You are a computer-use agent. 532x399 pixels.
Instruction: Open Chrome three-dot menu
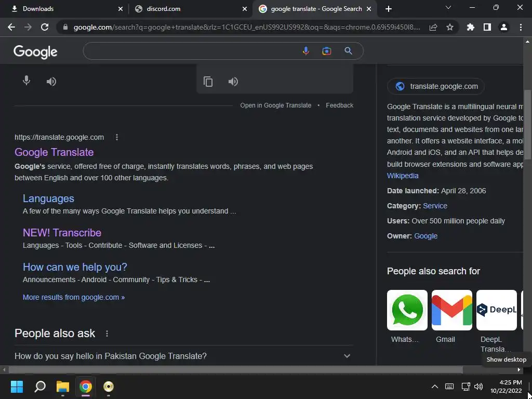[x=521, y=27]
